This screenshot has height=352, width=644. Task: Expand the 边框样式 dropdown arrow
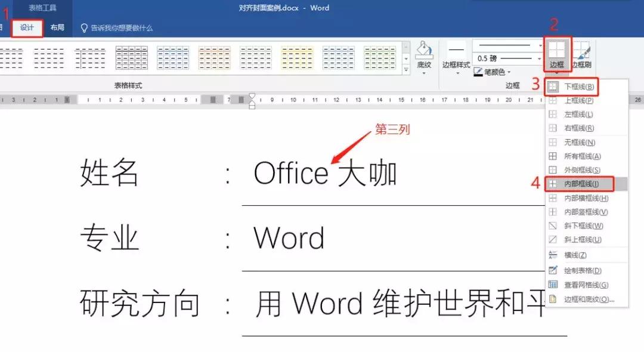tap(457, 73)
